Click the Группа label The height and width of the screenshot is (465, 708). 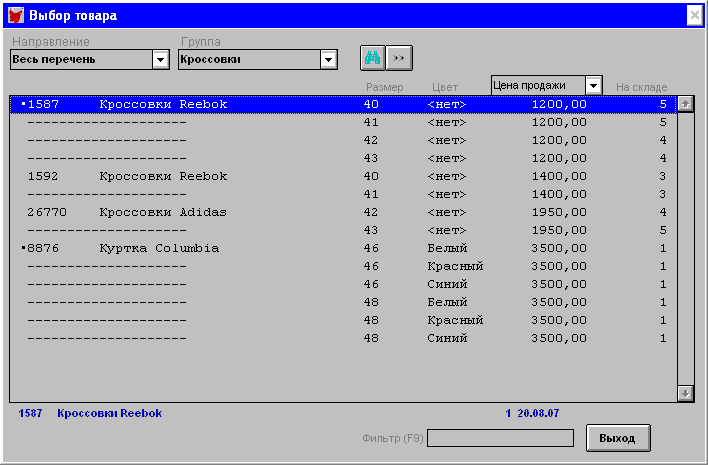pos(201,42)
